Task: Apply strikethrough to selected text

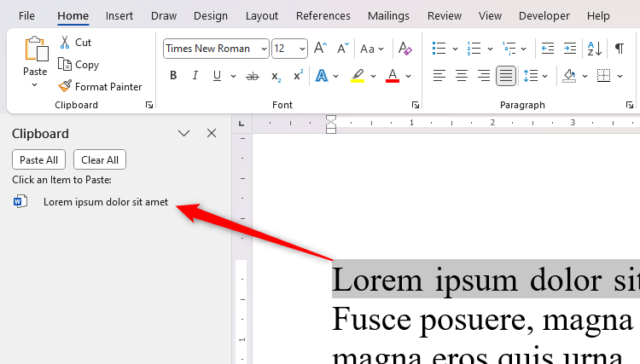Action: [253, 76]
